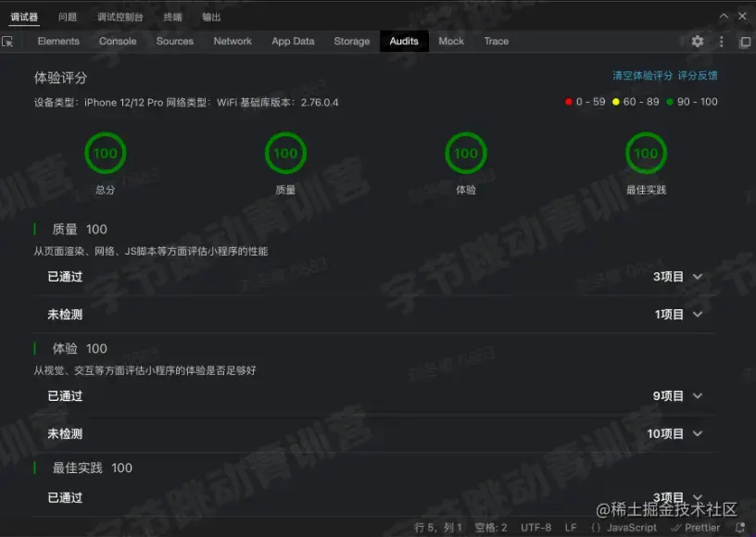
Task: Expand 质量 已通过 3项目 chevron
Action: (x=698, y=277)
